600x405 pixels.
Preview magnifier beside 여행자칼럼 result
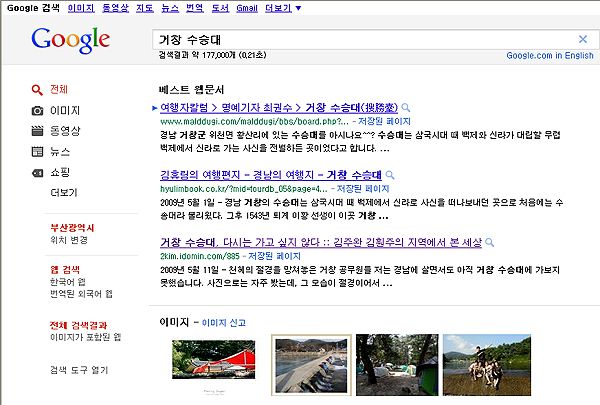406,108
